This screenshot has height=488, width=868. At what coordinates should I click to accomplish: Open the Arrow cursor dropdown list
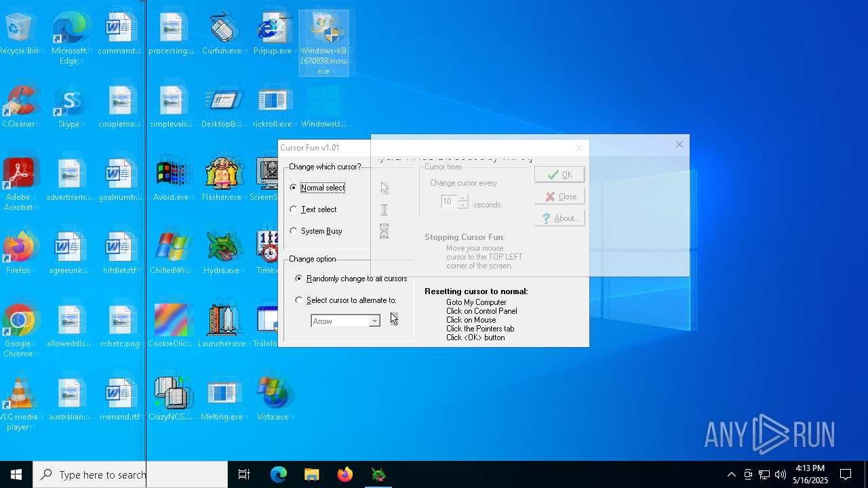[x=374, y=321]
